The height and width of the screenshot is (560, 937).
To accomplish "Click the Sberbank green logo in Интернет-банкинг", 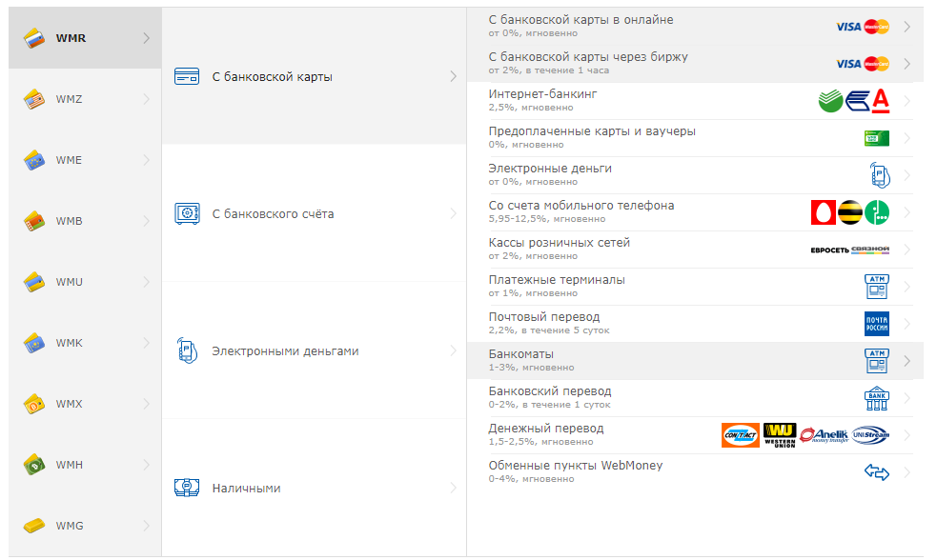I will (x=830, y=101).
